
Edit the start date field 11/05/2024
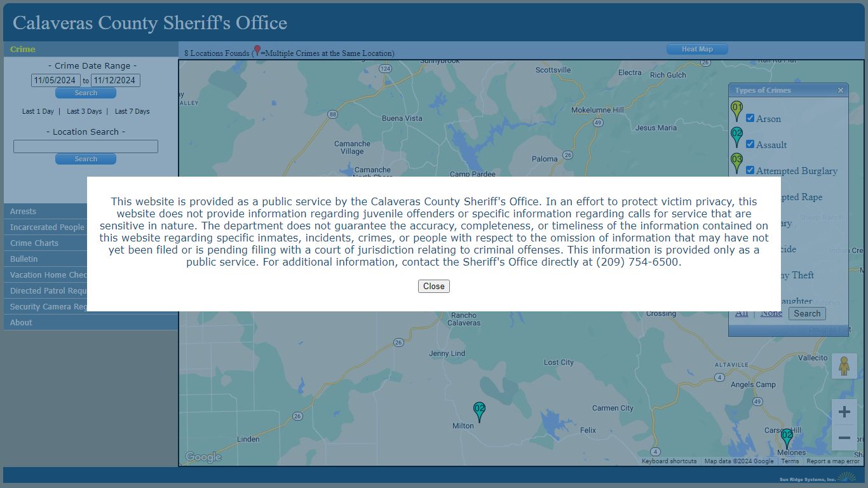click(x=56, y=81)
